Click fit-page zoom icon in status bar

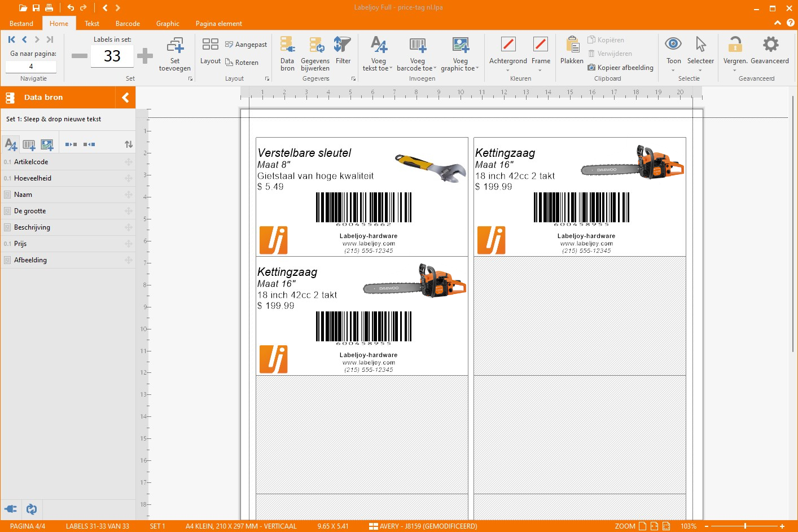(x=642, y=526)
